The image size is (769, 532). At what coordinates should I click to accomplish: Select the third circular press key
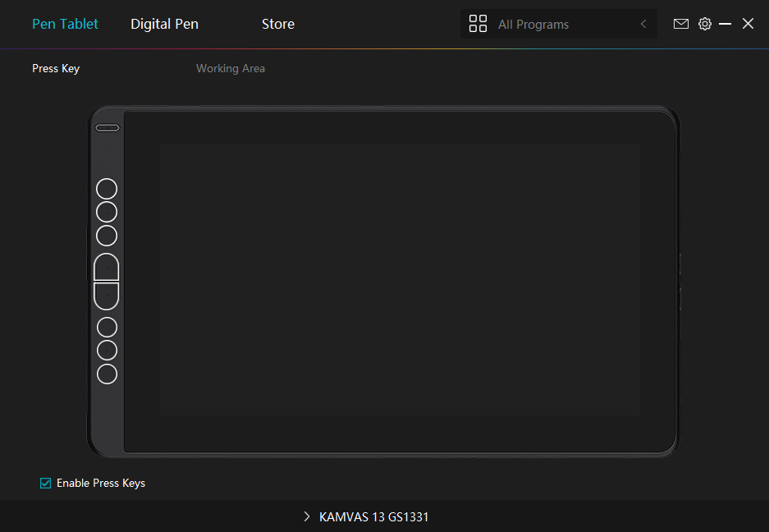[107, 236]
